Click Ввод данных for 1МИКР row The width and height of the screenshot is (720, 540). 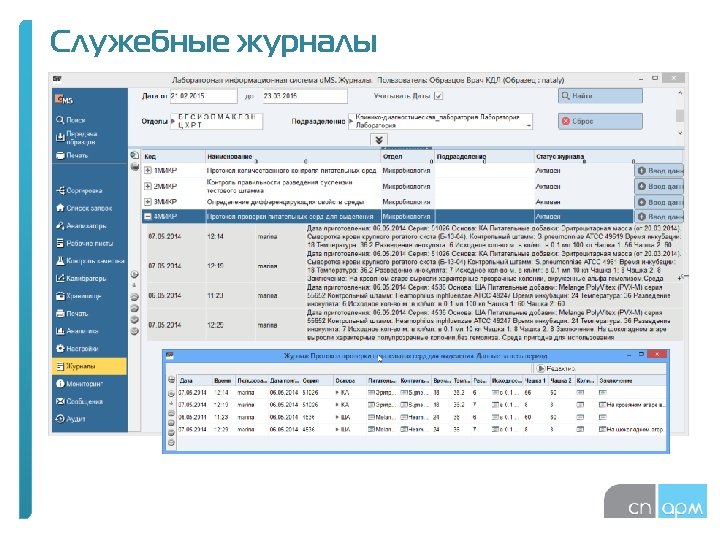[659, 170]
